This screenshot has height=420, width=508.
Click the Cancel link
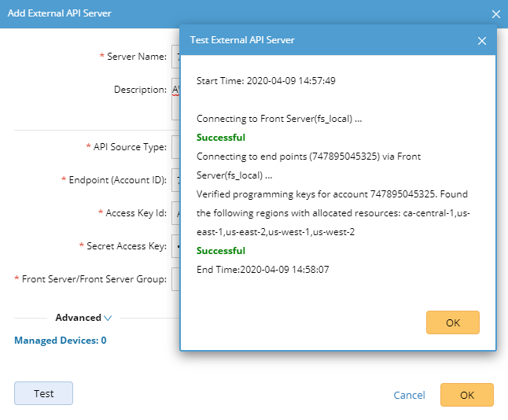(409, 395)
